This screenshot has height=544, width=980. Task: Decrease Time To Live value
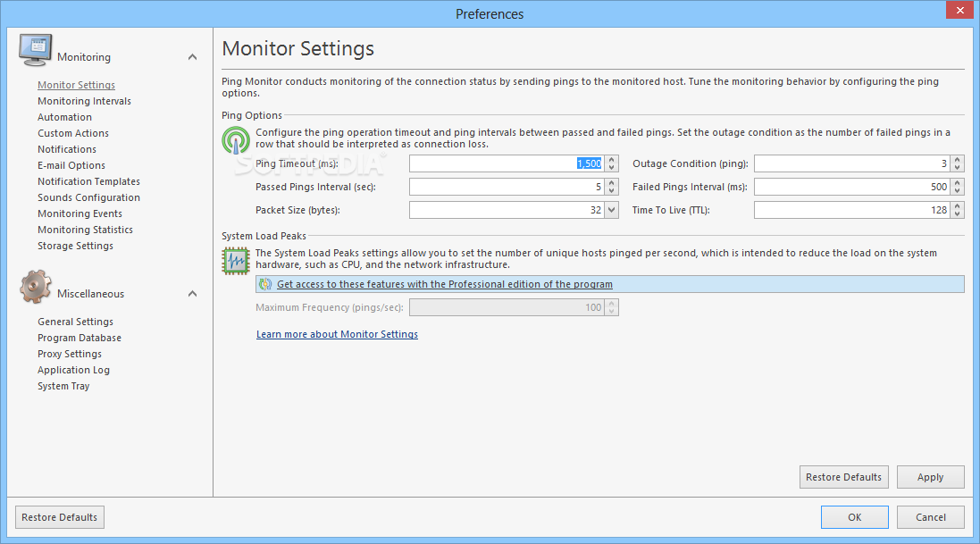click(x=957, y=213)
